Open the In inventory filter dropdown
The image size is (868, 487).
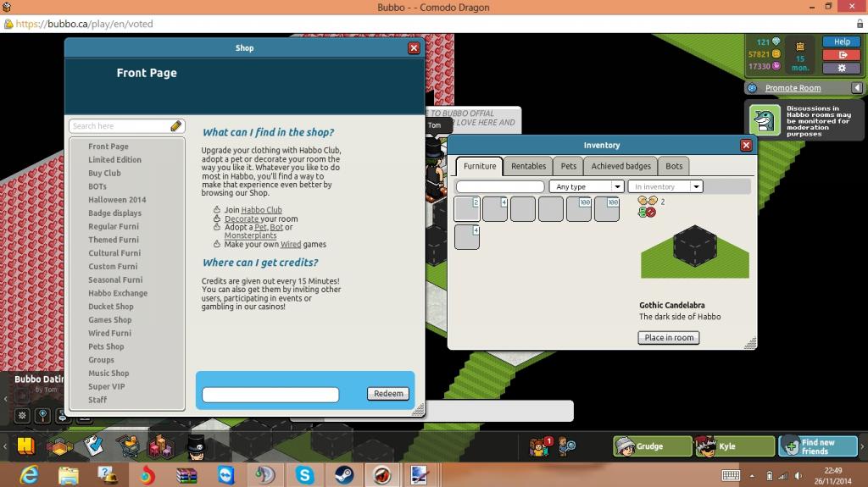coord(665,186)
